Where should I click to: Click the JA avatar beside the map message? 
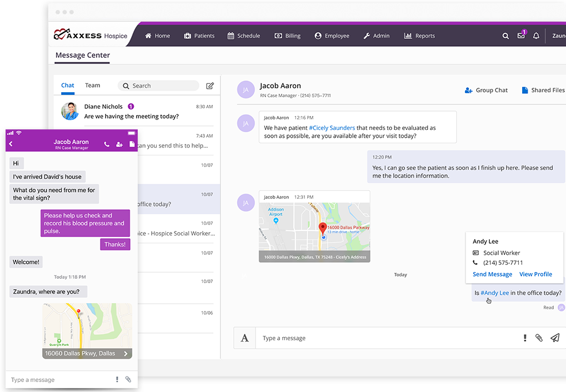coord(246,203)
